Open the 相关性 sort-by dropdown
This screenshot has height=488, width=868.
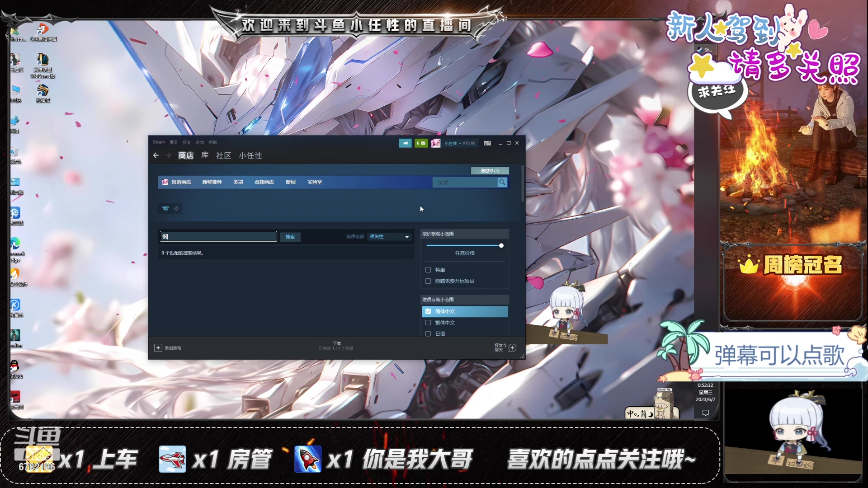coord(389,237)
